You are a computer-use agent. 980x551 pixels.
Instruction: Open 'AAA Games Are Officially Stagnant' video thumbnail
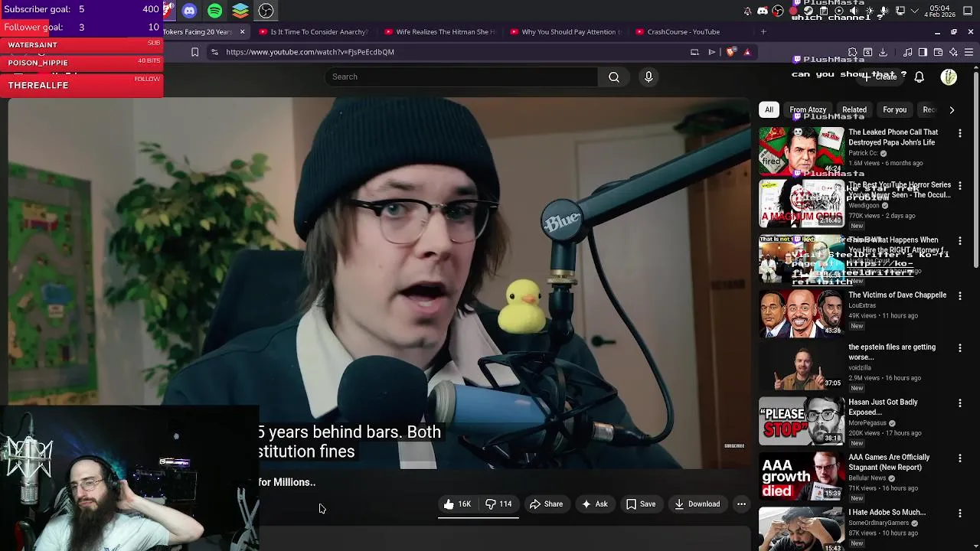point(801,476)
